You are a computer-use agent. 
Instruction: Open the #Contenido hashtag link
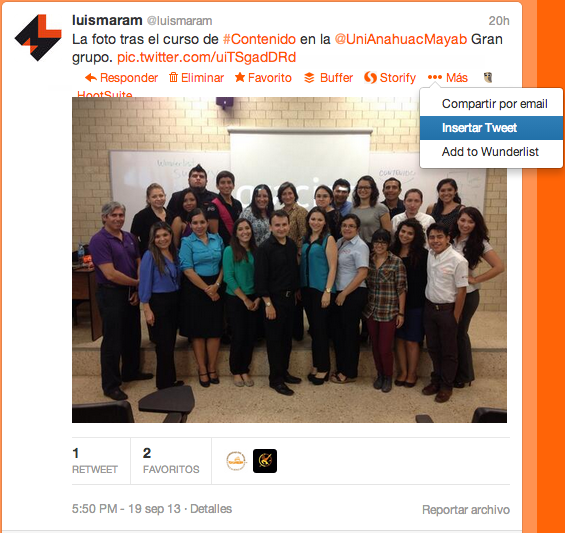(259, 39)
